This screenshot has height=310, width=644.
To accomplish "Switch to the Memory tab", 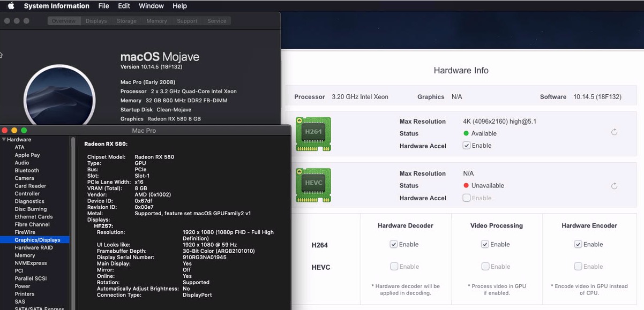I will (157, 21).
